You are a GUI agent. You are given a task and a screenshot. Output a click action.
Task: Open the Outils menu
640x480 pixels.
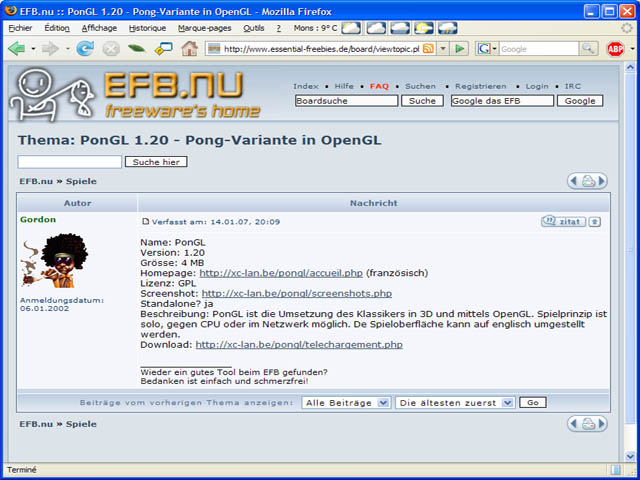254,28
